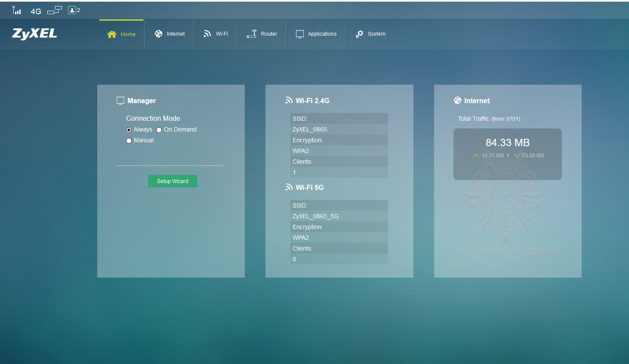Click the download arrow icon beside 73.58 MB

(517, 156)
